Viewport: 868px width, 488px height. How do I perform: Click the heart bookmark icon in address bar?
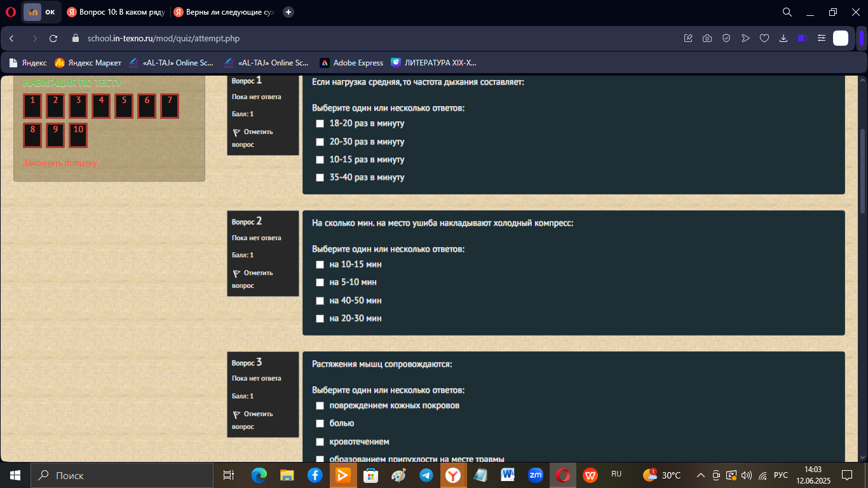click(764, 38)
